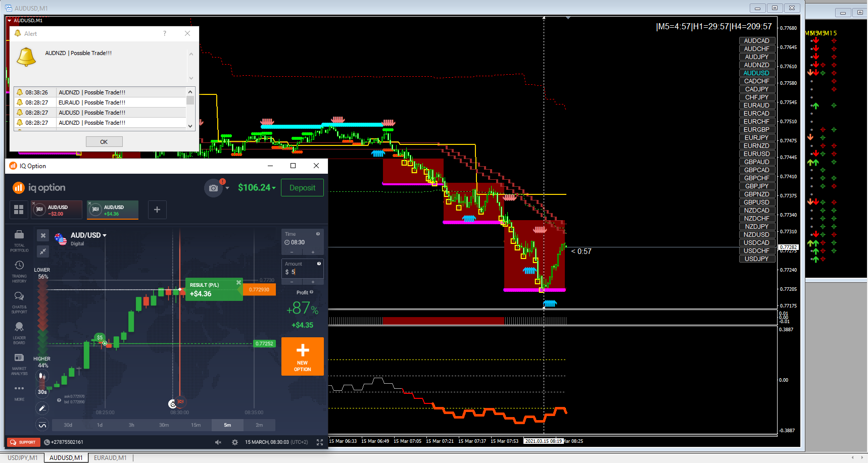Click the ask/bid help question icon
This screenshot has height=463, width=868.
click(x=59, y=400)
